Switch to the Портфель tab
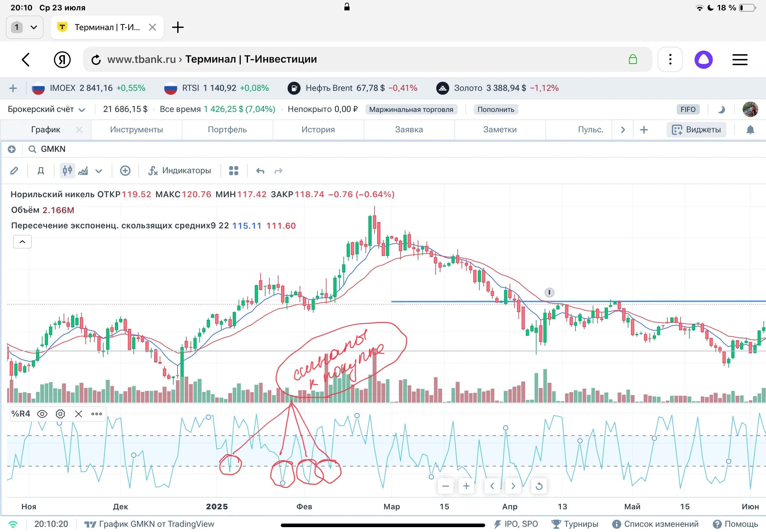This screenshot has width=766, height=532. 227,130
